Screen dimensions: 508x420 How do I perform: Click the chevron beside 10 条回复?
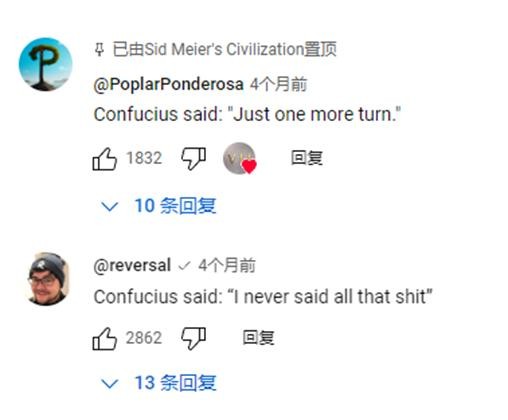click(110, 207)
